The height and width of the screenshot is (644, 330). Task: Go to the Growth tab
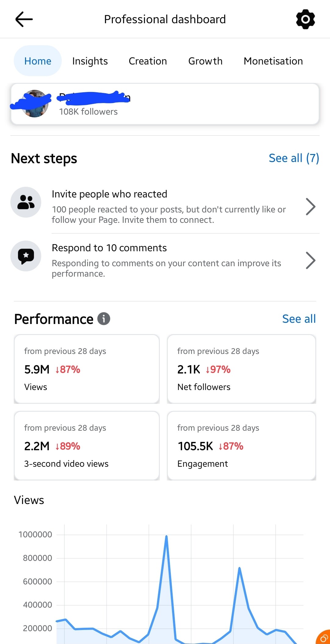(205, 61)
